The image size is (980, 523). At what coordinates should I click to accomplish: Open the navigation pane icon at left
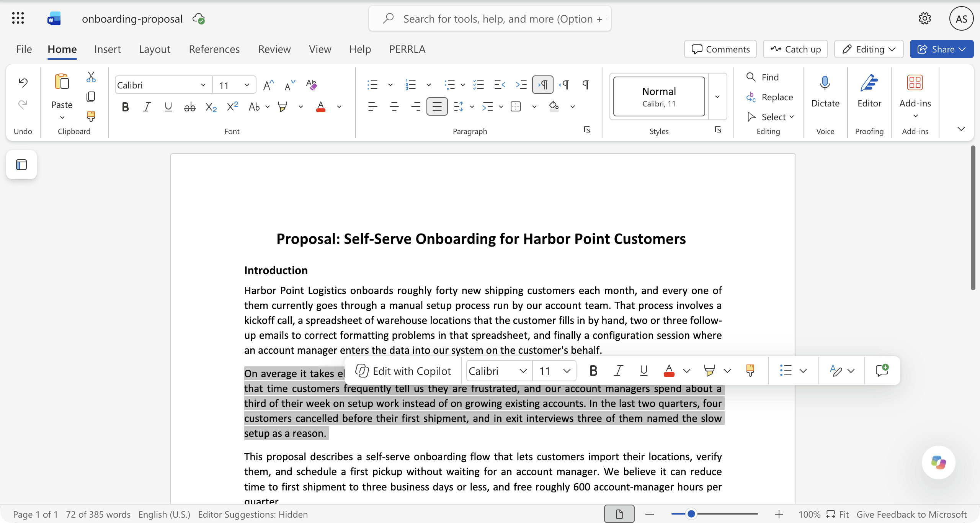pyautogui.click(x=21, y=165)
